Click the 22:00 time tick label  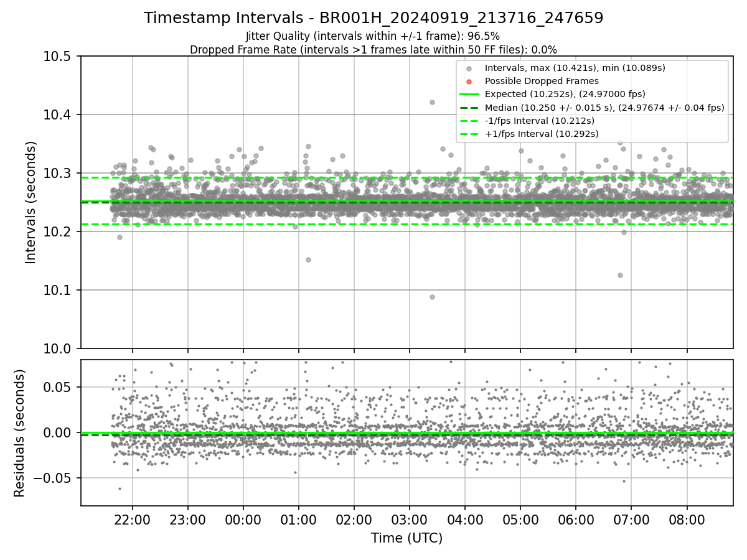point(132,520)
